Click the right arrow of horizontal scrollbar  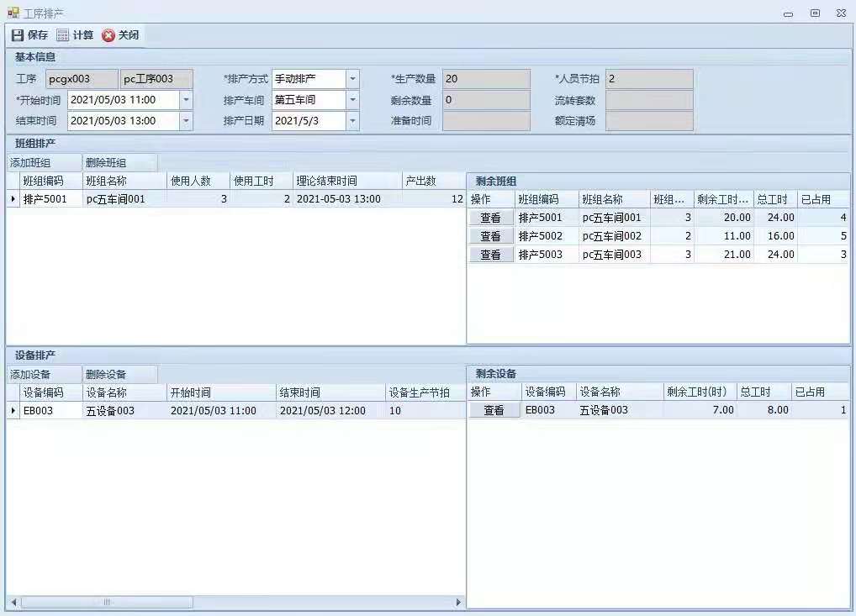point(459,603)
